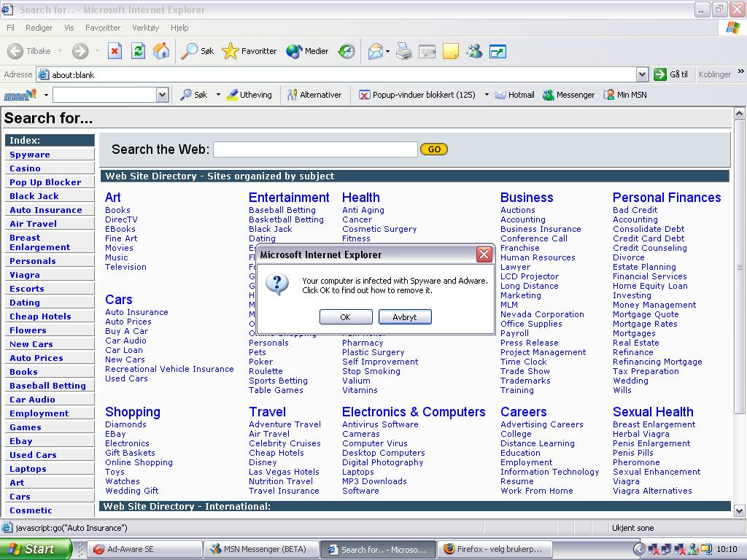This screenshot has width=747, height=560.
Task: Stop page loading with red X icon
Action: coord(115,51)
